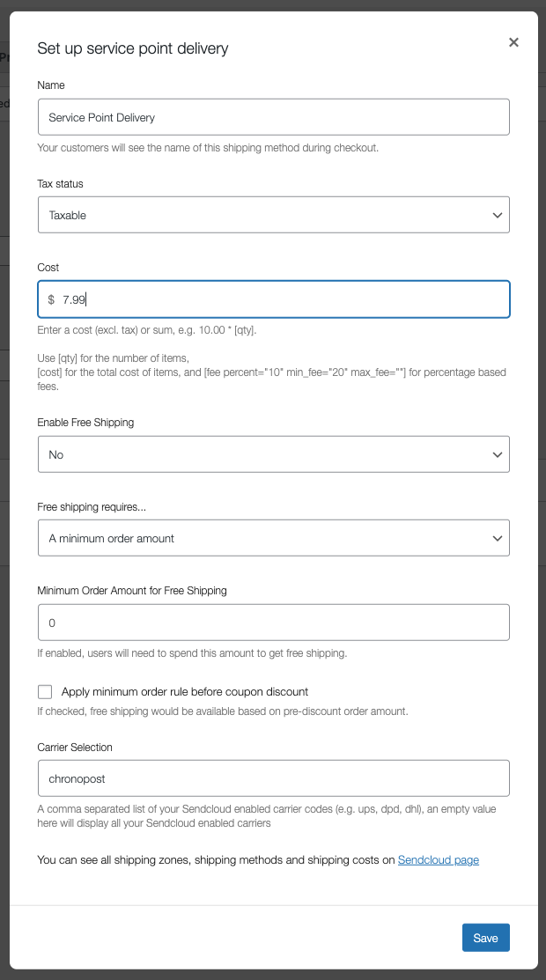Click the Enable Free Shipping chevron arrow
The width and height of the screenshot is (546, 980).
pyautogui.click(x=498, y=454)
